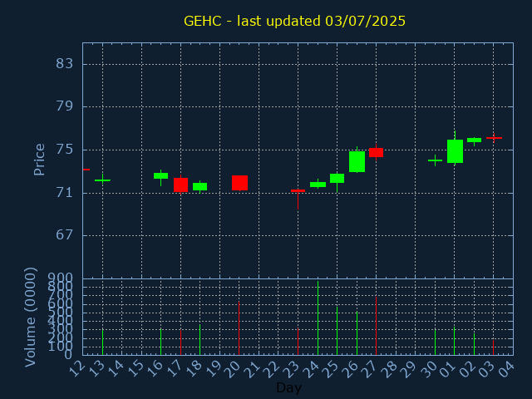Click the chart title 'GEHC - last updated 03/07/2025'
Screen dimensions: 532x399
pyautogui.click(x=294, y=21)
